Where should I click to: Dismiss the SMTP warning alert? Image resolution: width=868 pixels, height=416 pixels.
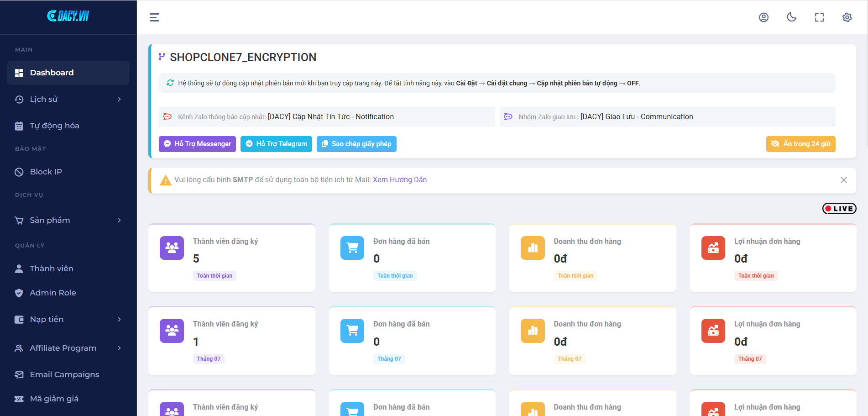[x=843, y=180]
